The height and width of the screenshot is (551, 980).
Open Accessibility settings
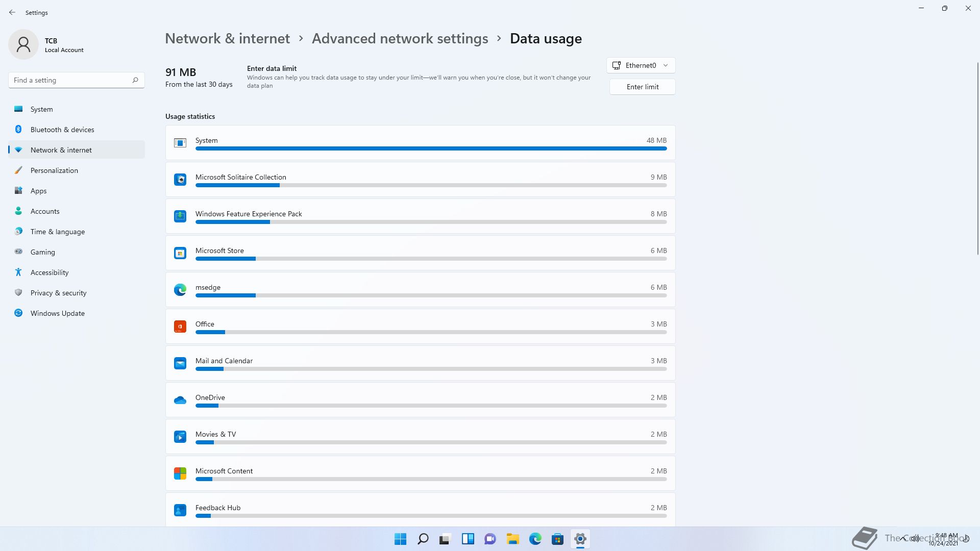pyautogui.click(x=77, y=272)
